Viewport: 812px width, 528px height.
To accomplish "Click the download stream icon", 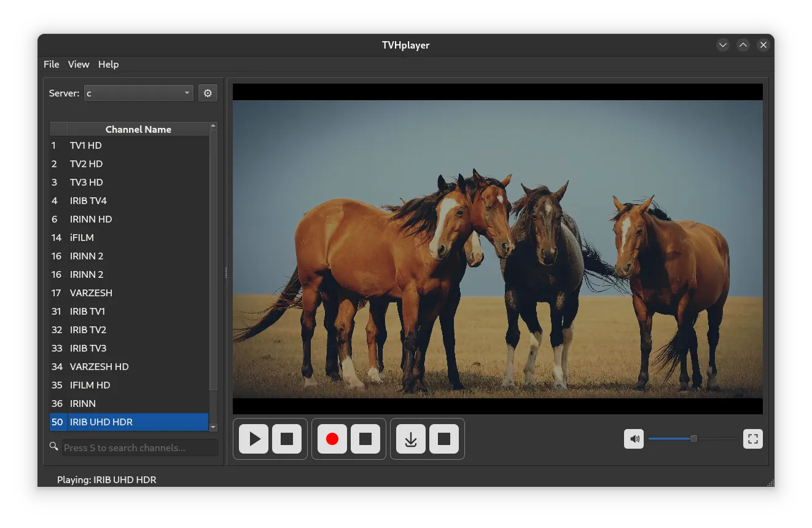I will pos(411,439).
